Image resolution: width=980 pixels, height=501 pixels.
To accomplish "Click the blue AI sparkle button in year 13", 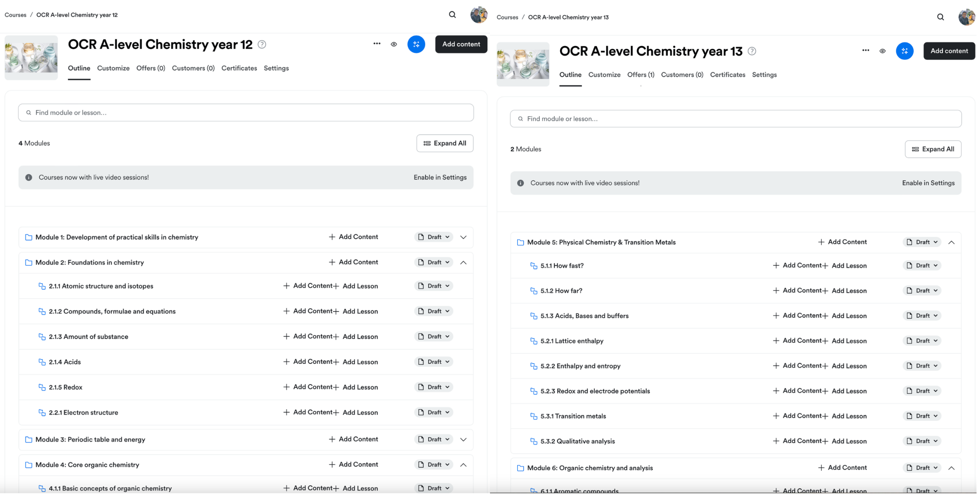I will pos(905,51).
